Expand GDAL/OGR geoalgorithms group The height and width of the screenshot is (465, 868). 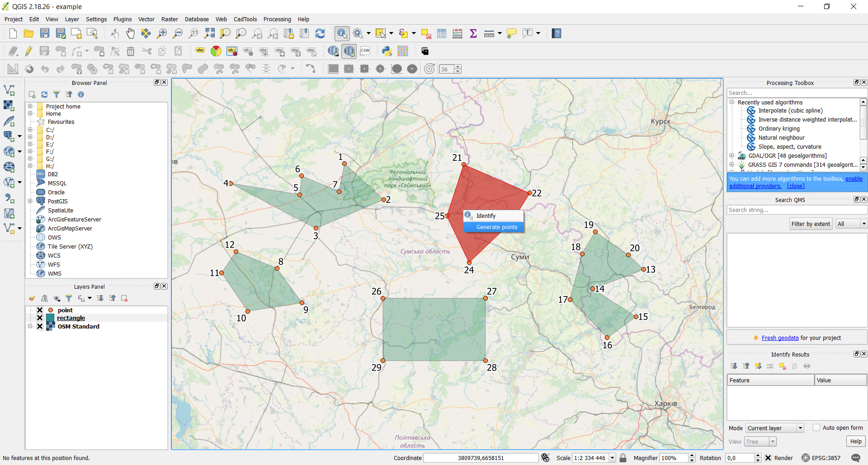point(732,155)
